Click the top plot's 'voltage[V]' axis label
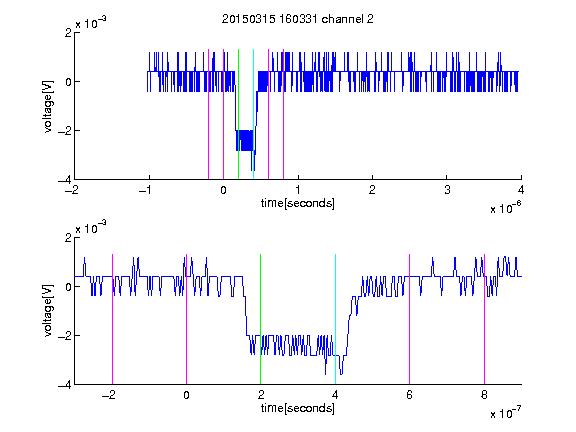The width and height of the screenshot is (576, 432). (x=48, y=106)
